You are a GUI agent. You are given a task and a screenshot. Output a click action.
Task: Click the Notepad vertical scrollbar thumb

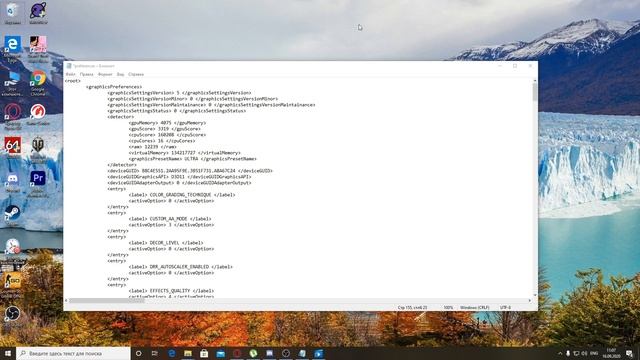[535, 92]
